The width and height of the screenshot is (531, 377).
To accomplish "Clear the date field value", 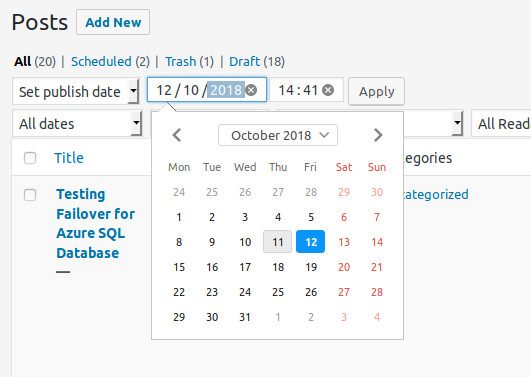I will (251, 90).
